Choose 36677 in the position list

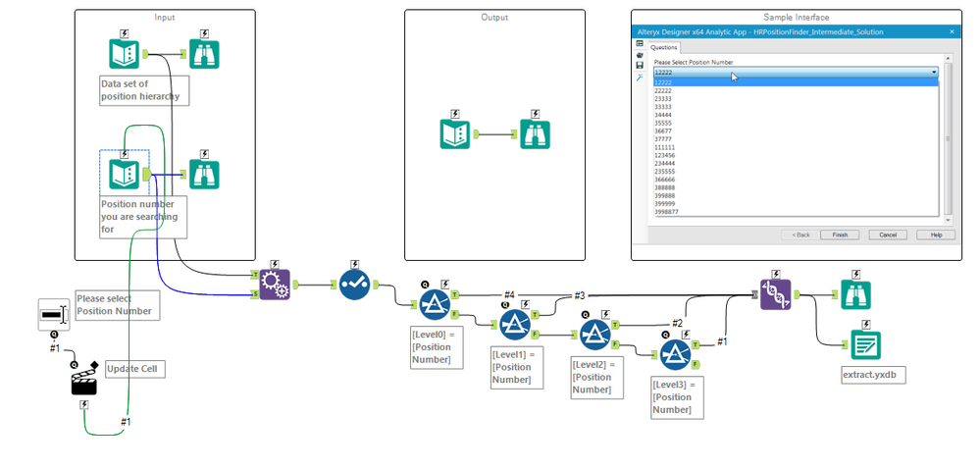pyautogui.click(x=796, y=131)
